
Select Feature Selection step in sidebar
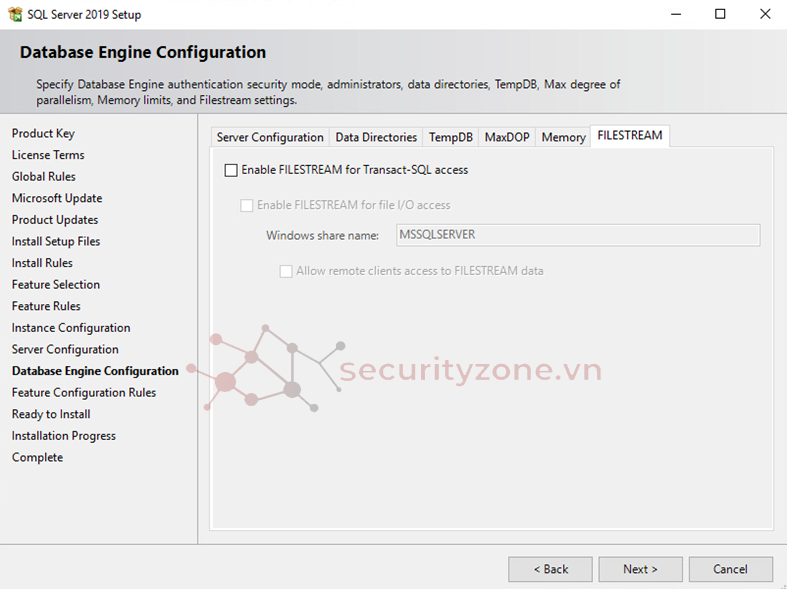[56, 285]
